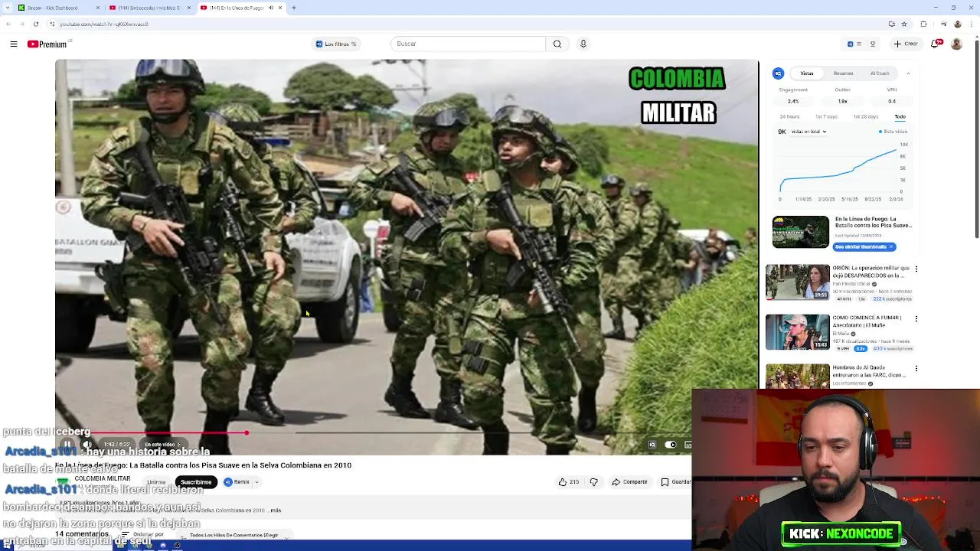Dislike the video

click(594, 482)
